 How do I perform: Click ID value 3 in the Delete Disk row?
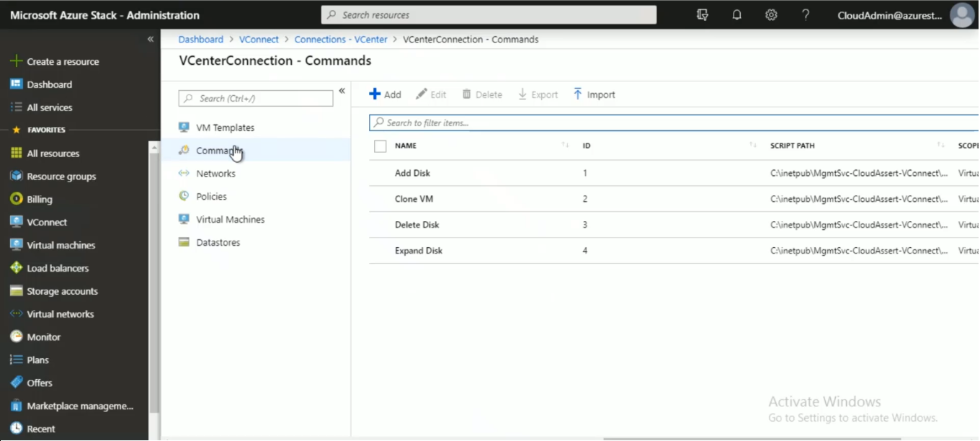585,225
